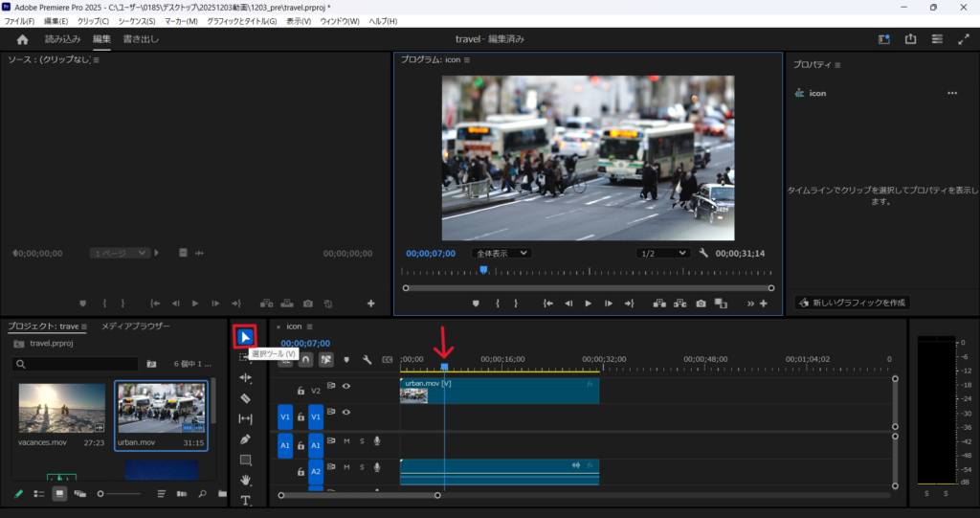Open the zoom level 全体表示 dropdown
Screen dimensions: 980x518
(501, 253)
